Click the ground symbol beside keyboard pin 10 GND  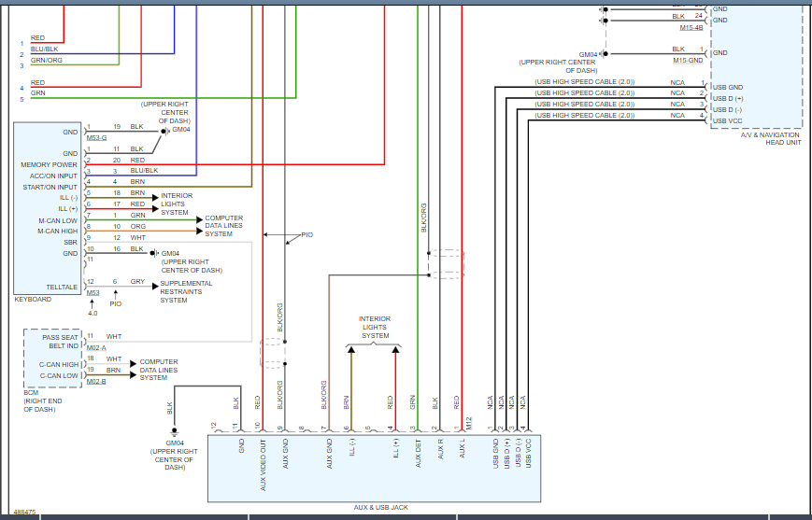tap(154, 253)
